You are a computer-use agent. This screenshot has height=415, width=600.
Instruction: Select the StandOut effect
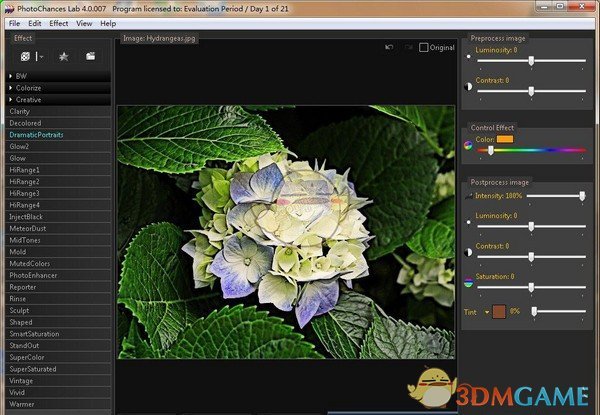59,346
